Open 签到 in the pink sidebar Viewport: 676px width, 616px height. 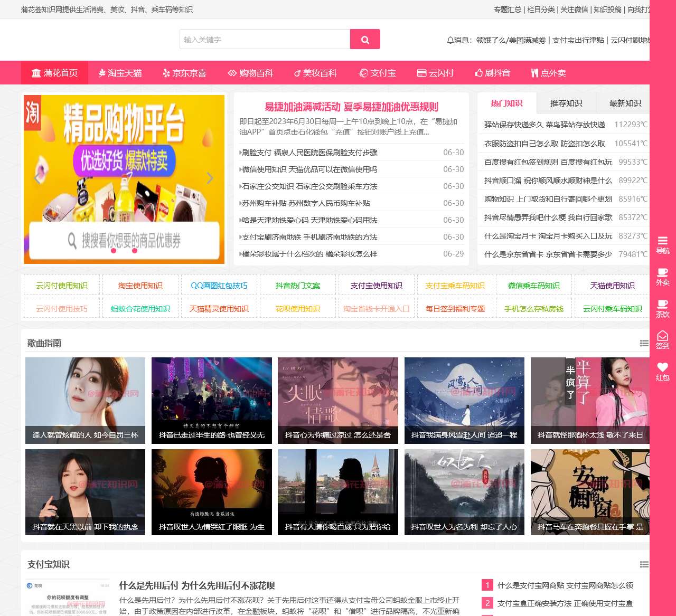pyautogui.click(x=663, y=340)
